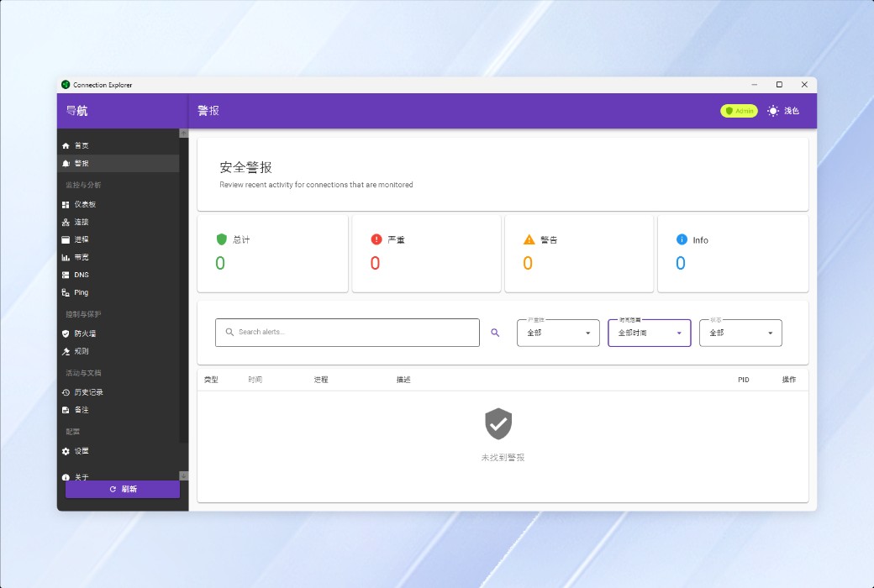Click the 进程 process column header in table
This screenshot has width=874, height=588.
click(x=321, y=380)
